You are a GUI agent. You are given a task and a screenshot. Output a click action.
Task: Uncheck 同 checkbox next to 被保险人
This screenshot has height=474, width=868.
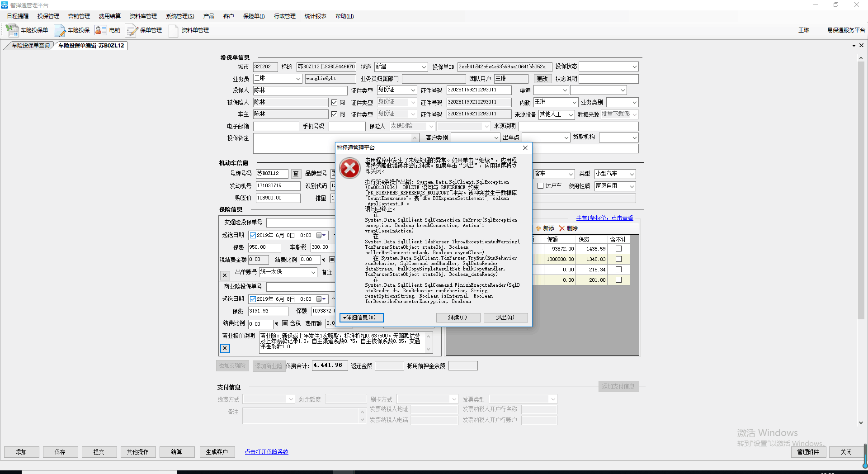tap(335, 103)
